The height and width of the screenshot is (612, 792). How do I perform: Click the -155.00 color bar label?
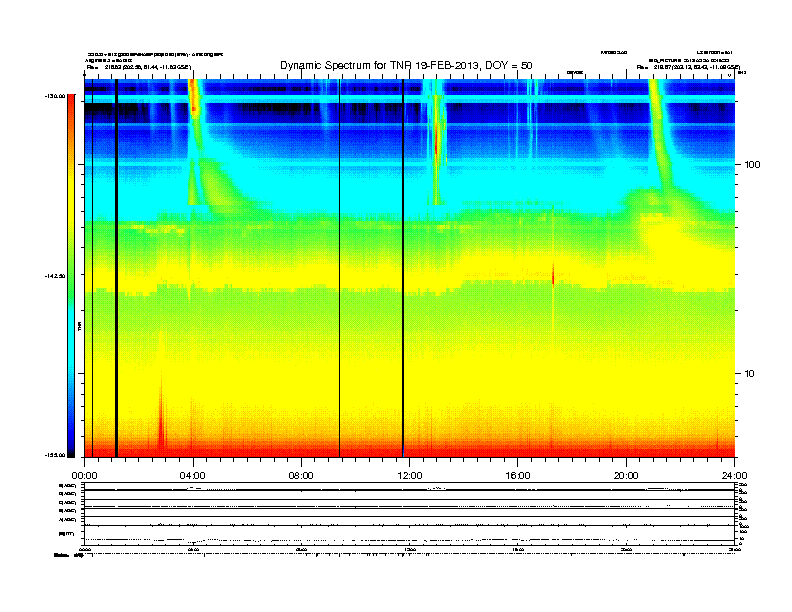click(x=55, y=455)
